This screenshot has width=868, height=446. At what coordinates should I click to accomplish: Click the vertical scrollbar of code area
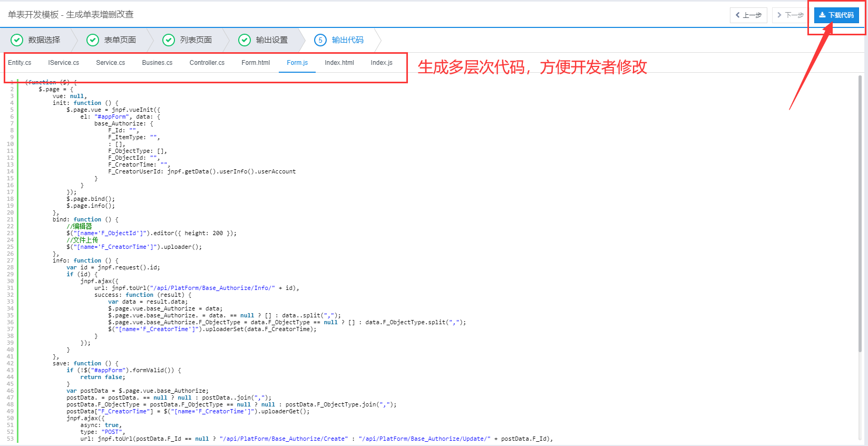click(x=860, y=214)
